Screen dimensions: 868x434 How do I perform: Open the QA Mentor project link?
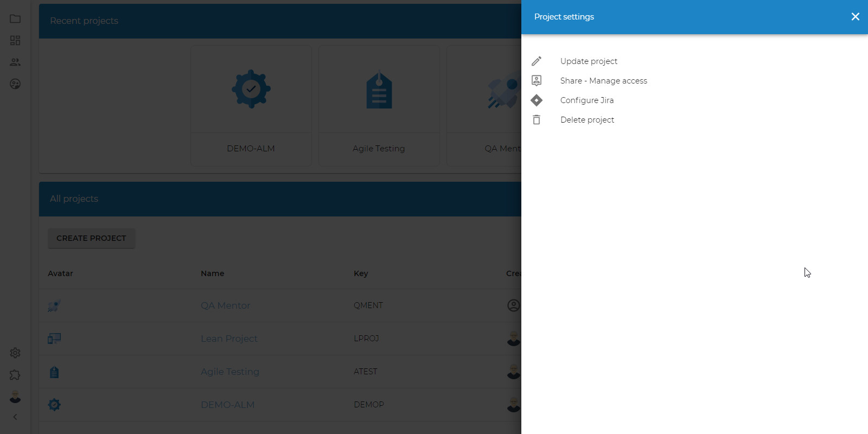[x=226, y=305]
